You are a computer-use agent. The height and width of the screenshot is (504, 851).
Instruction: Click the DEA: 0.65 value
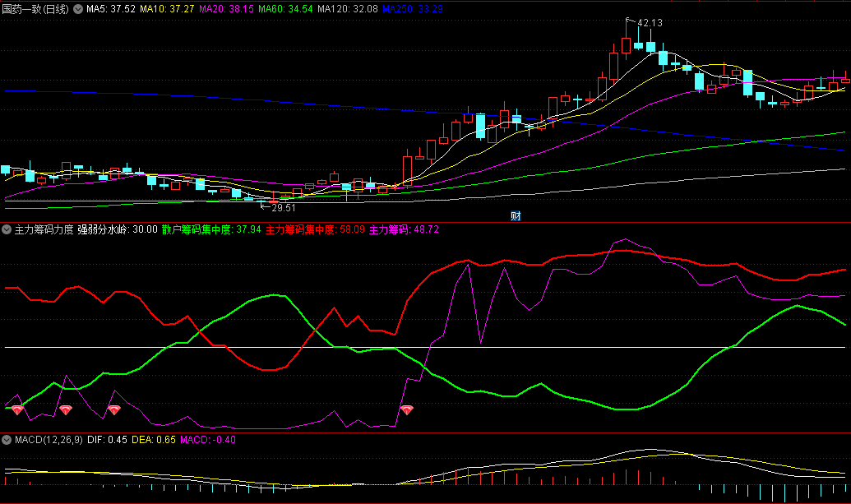point(154,440)
